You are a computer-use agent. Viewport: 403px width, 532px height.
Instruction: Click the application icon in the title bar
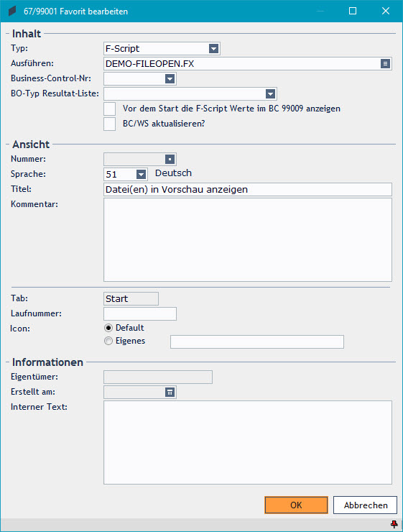pyautogui.click(x=12, y=12)
